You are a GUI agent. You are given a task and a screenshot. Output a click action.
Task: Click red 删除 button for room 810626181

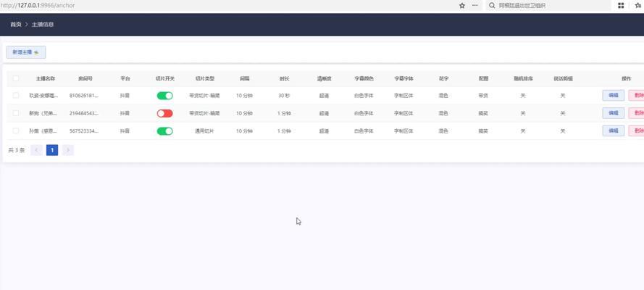pos(637,95)
